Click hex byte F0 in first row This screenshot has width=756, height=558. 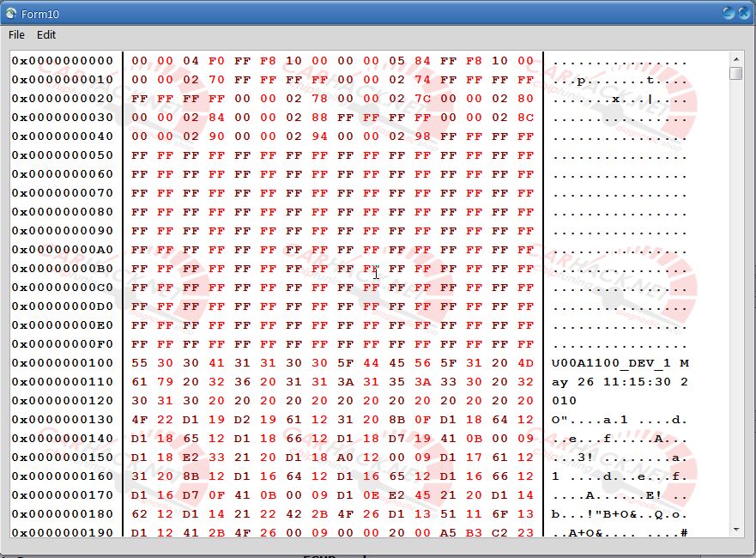tap(216, 61)
